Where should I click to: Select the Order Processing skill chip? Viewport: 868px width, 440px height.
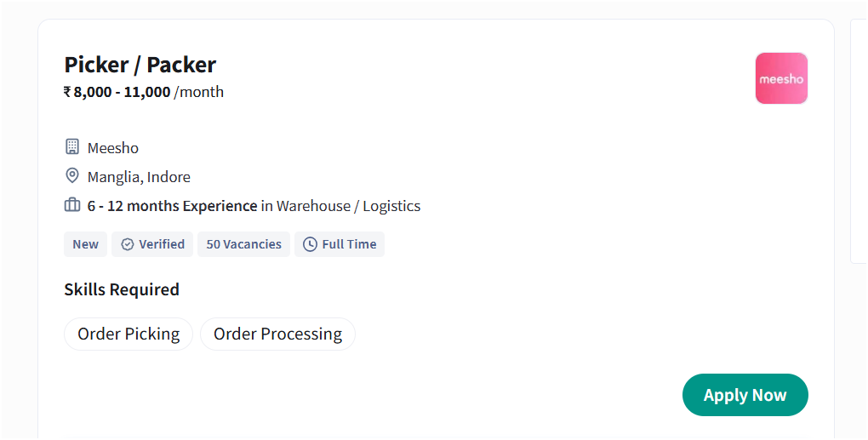pos(277,334)
